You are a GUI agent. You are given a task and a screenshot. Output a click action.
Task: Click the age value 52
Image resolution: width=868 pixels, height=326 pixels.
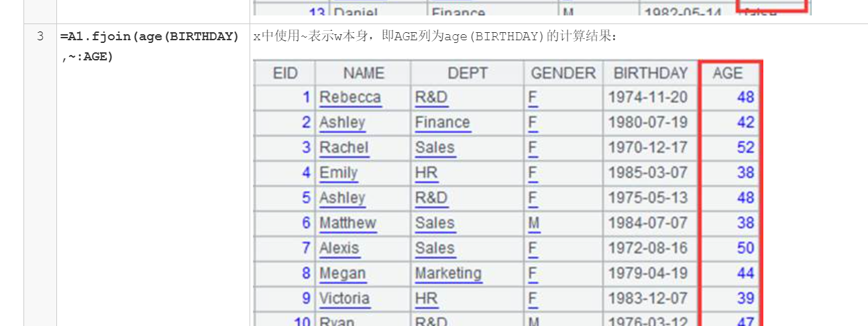[x=745, y=148]
